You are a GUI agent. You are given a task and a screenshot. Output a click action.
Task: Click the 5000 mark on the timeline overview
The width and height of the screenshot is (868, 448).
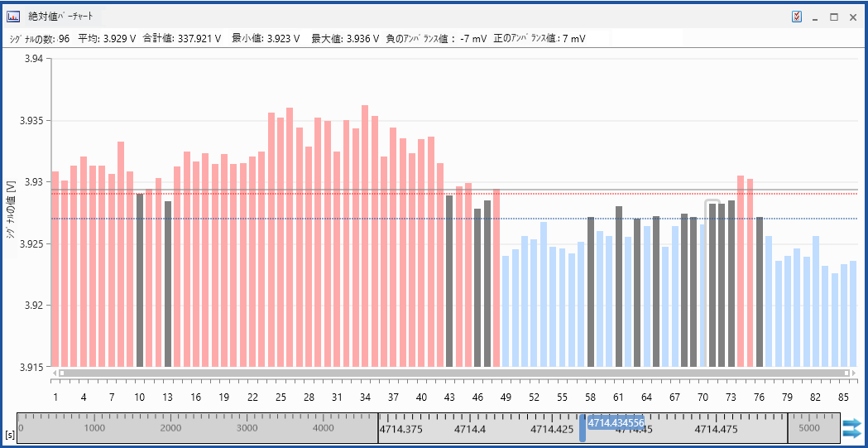808,429
